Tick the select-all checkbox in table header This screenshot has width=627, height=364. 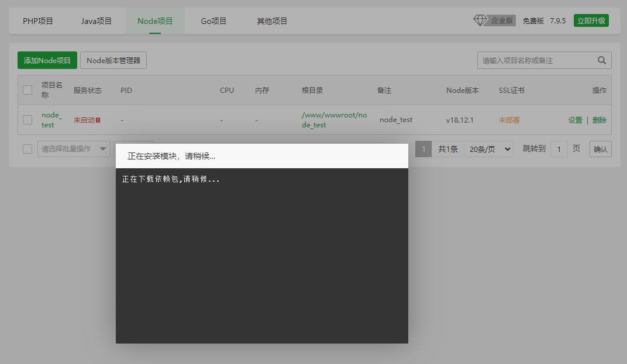click(27, 90)
